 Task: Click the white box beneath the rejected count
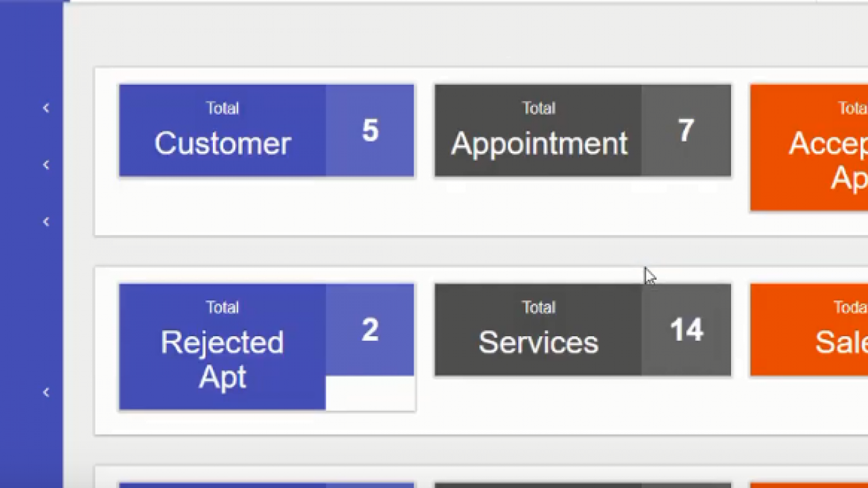(x=370, y=393)
